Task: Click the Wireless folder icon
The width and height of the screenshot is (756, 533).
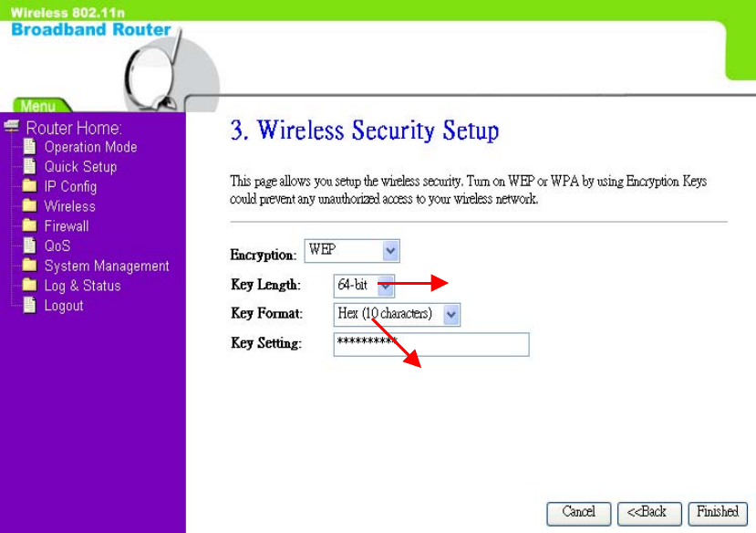Action: pos(29,205)
